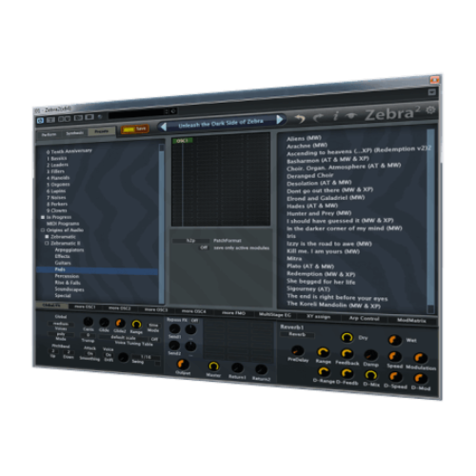Open the Mode dropdown showing 'poly'
This screenshot has height=476, width=476.
(61, 334)
